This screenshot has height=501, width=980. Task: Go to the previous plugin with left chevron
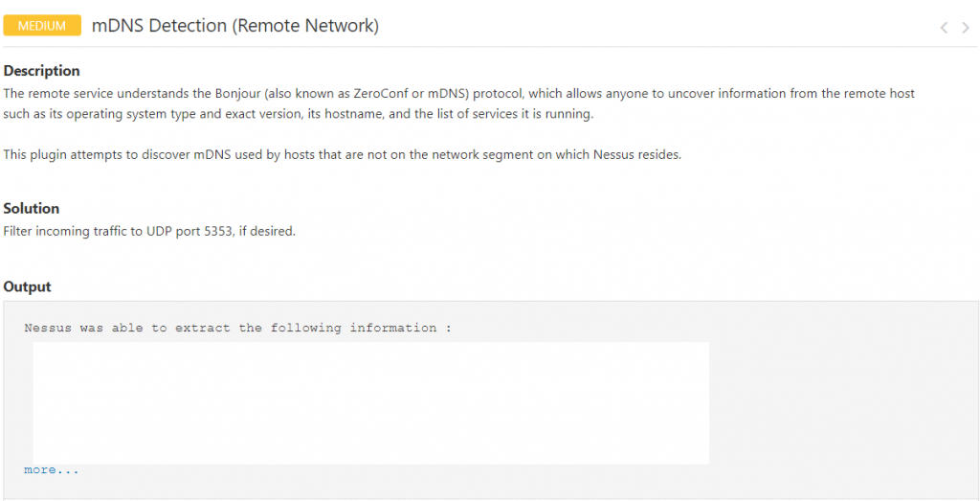point(944,28)
